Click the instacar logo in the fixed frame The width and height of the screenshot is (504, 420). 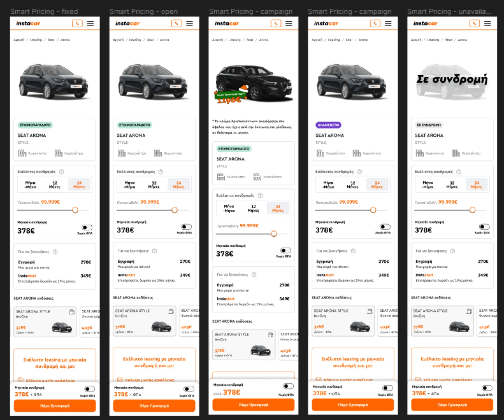[28, 23]
